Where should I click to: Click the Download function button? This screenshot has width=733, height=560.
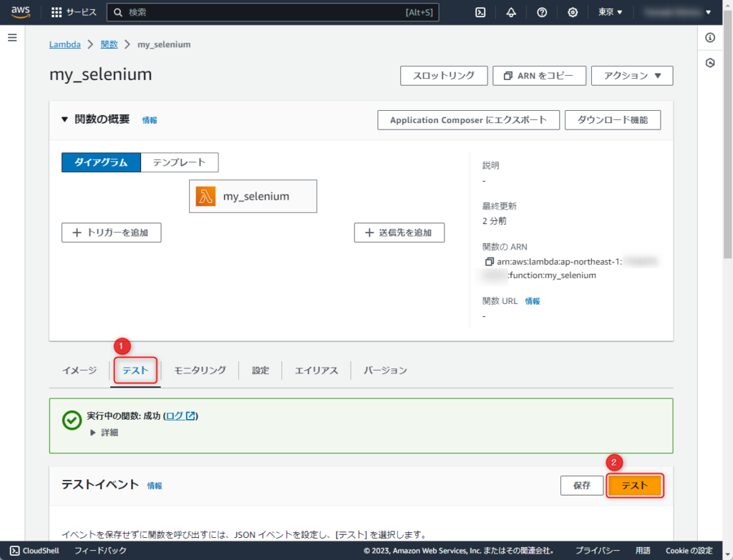pos(613,120)
